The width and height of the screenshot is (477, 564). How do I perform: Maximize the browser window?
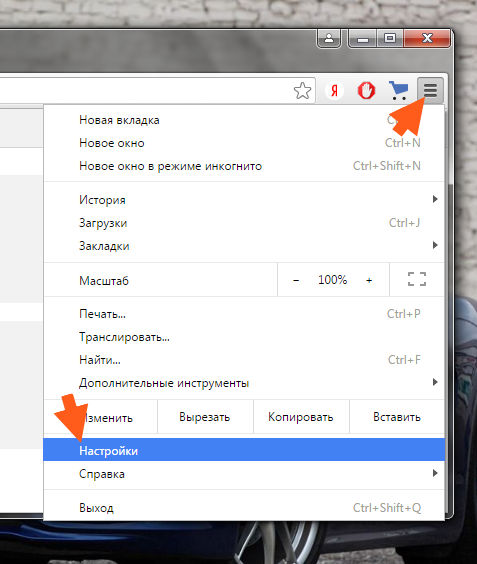pos(390,38)
